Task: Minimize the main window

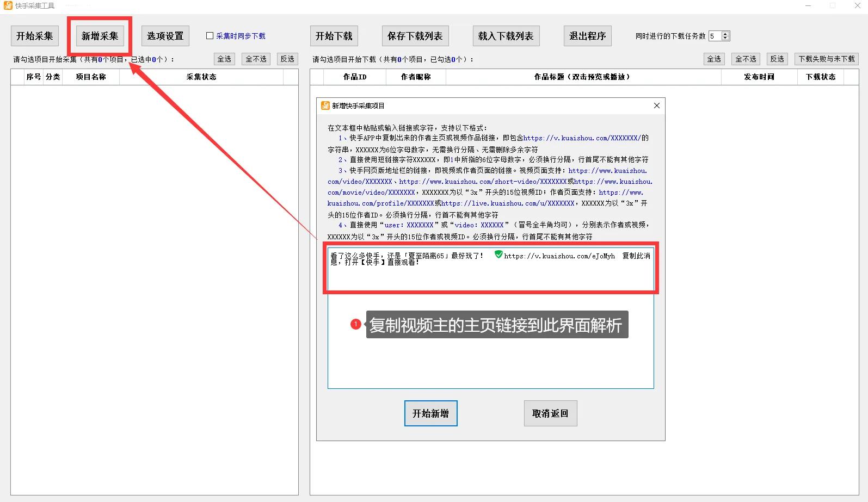Action: point(808,5)
